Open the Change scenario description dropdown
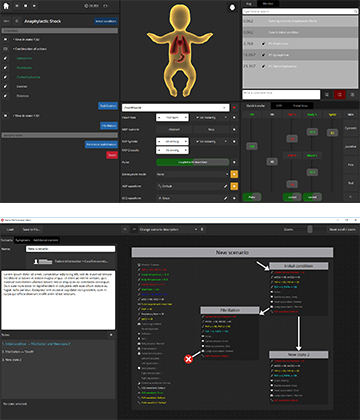 coord(168,229)
